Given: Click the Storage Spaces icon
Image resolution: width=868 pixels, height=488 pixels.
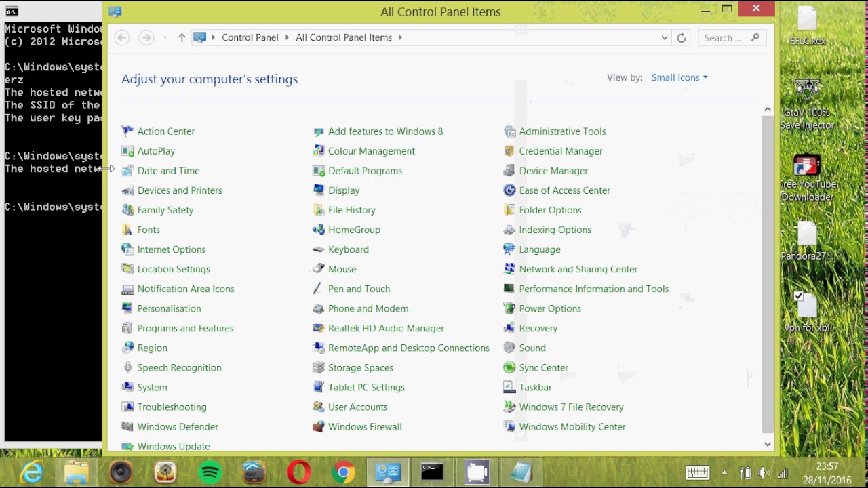Looking at the screenshot, I should click(x=319, y=367).
